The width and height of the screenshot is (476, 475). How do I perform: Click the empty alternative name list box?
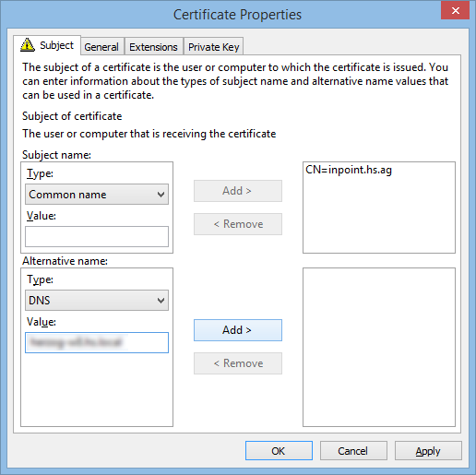(x=379, y=347)
